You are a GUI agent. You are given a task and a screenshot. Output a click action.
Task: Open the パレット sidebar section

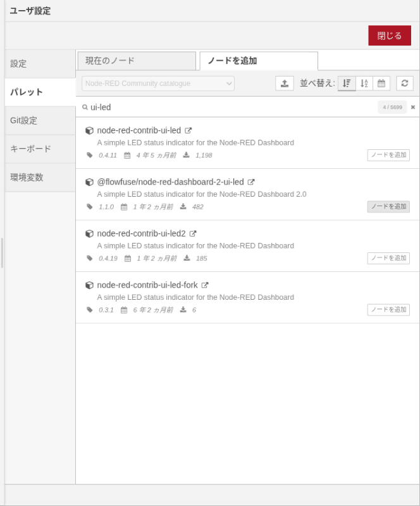pyautogui.click(x=40, y=92)
